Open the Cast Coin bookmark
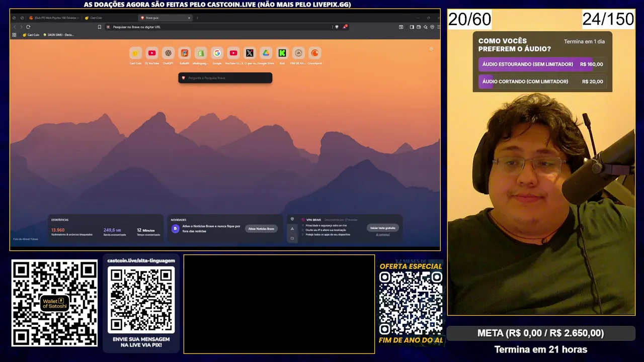This screenshot has height=362, width=644. click(31, 35)
